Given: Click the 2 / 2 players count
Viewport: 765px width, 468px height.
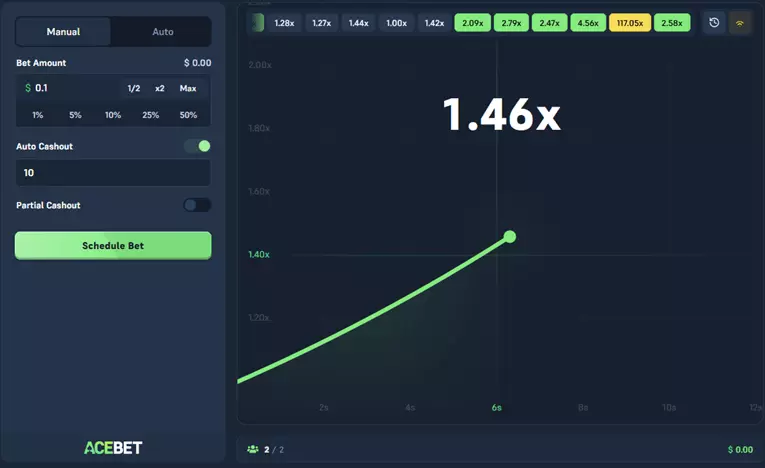Looking at the screenshot, I should pos(274,449).
